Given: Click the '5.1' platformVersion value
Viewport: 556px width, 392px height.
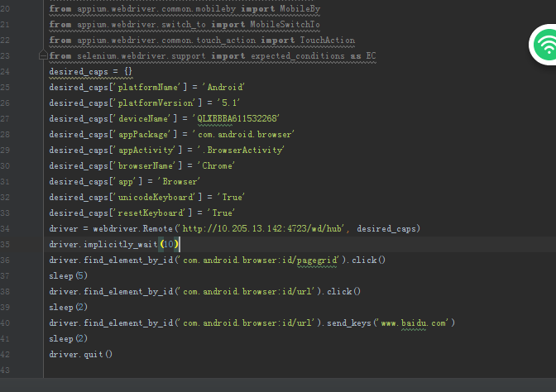Looking at the screenshot, I should (x=228, y=103).
